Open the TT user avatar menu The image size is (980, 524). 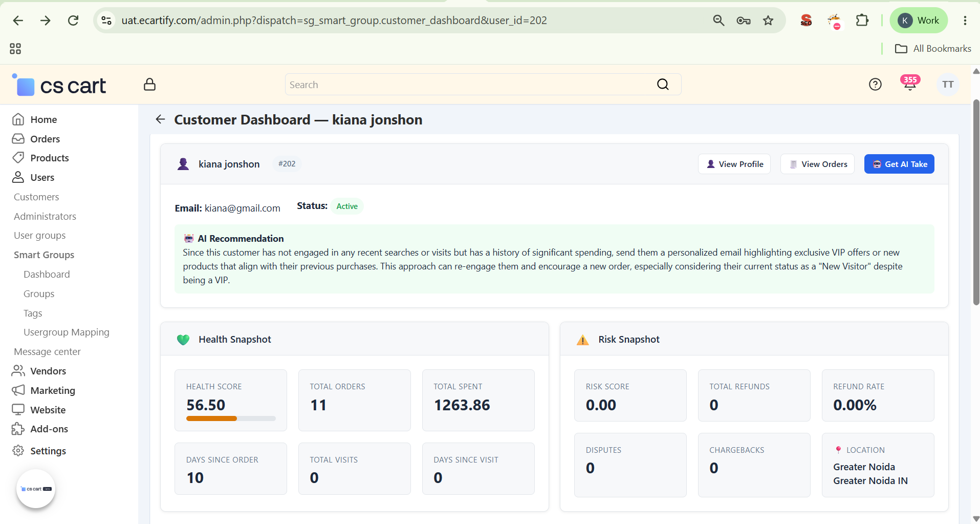[948, 85]
